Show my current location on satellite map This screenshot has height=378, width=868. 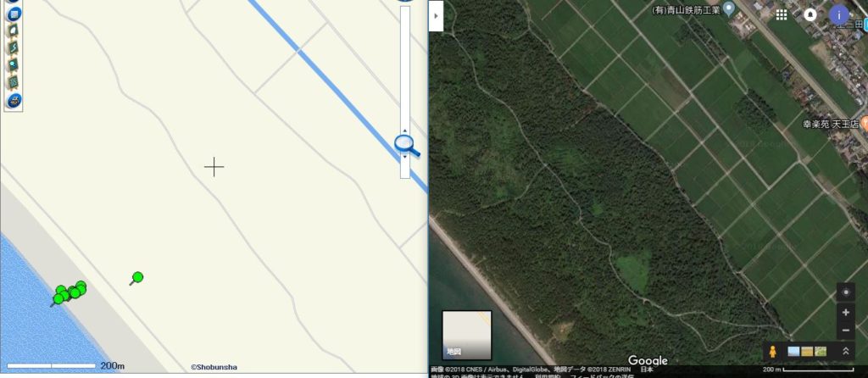tap(845, 292)
